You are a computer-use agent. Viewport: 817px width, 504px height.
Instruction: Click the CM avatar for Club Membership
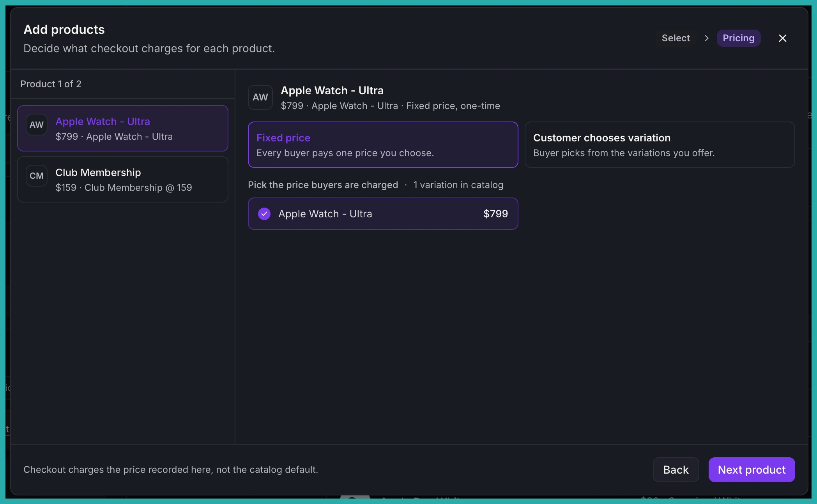(37, 176)
